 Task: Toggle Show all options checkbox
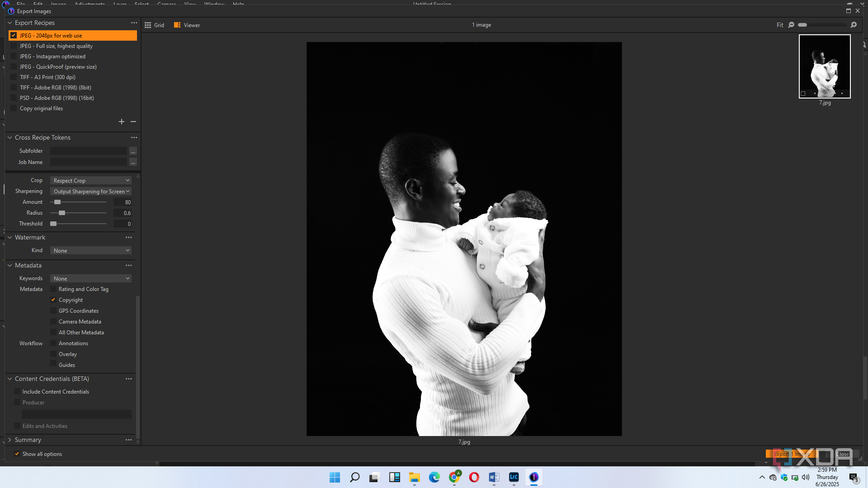pyautogui.click(x=17, y=454)
